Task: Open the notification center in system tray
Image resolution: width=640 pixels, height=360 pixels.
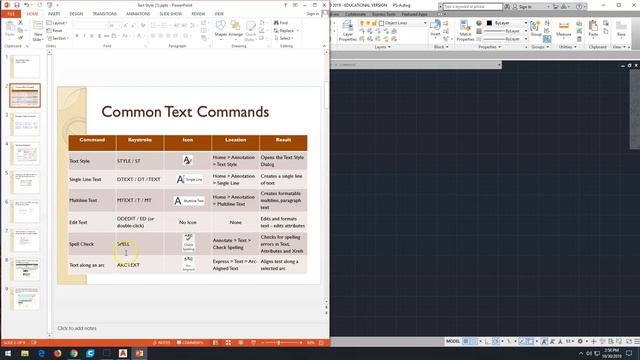Action: click(629, 353)
